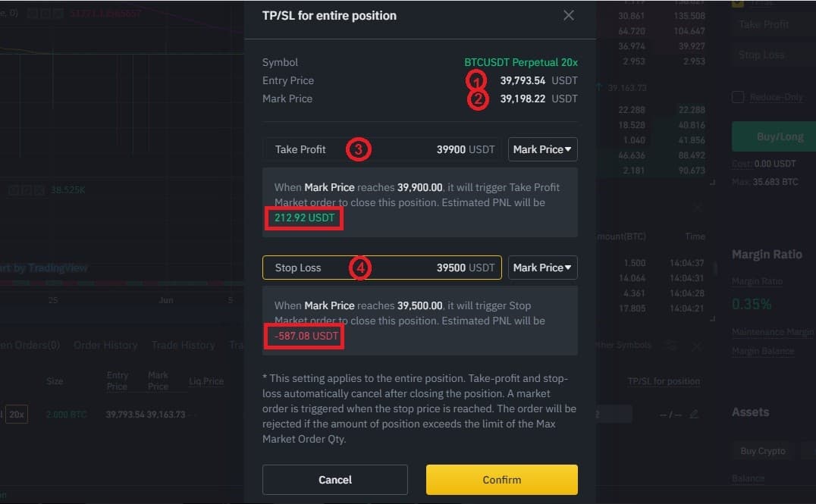Toggle the Reduce-Only checkbox
Image resolution: width=816 pixels, height=504 pixels.
[737, 97]
